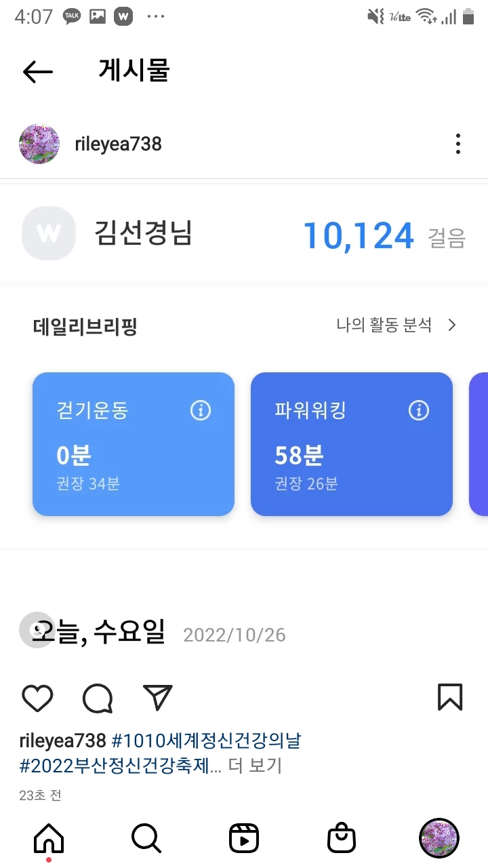Open the post options three-dot menu
The image size is (488, 868).
pos(458,144)
